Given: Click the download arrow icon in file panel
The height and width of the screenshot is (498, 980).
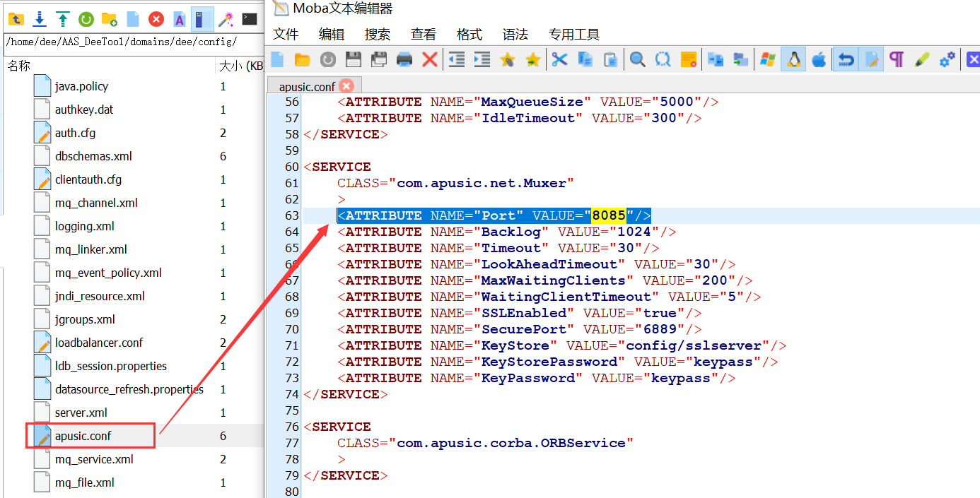Looking at the screenshot, I should tap(40, 19).
